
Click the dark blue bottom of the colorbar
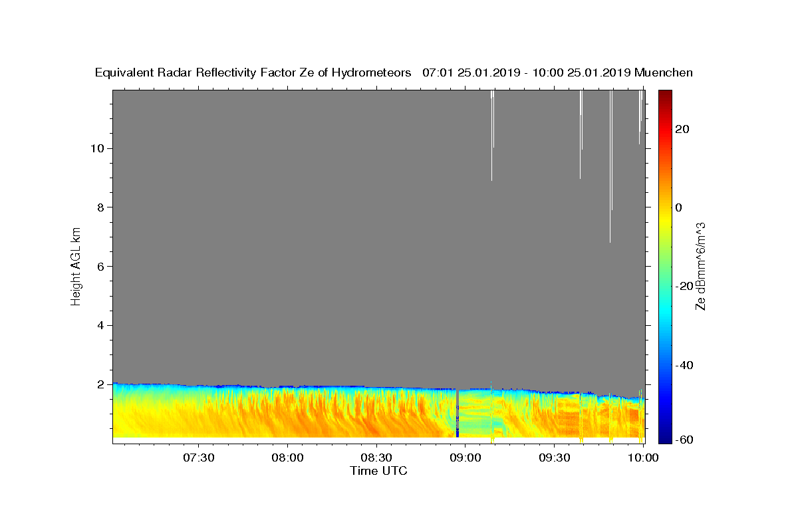tap(665, 436)
